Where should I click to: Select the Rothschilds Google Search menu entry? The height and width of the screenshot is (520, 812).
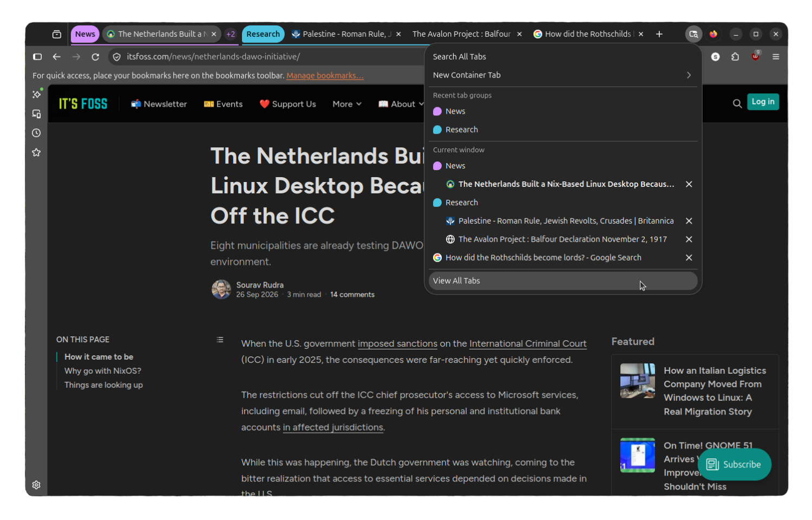point(555,258)
